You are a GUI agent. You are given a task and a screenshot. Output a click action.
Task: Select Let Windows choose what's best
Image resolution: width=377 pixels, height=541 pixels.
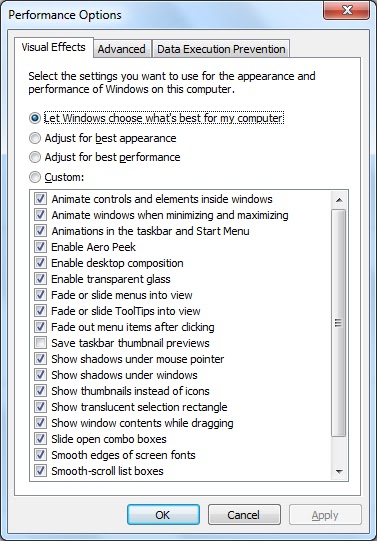35,118
